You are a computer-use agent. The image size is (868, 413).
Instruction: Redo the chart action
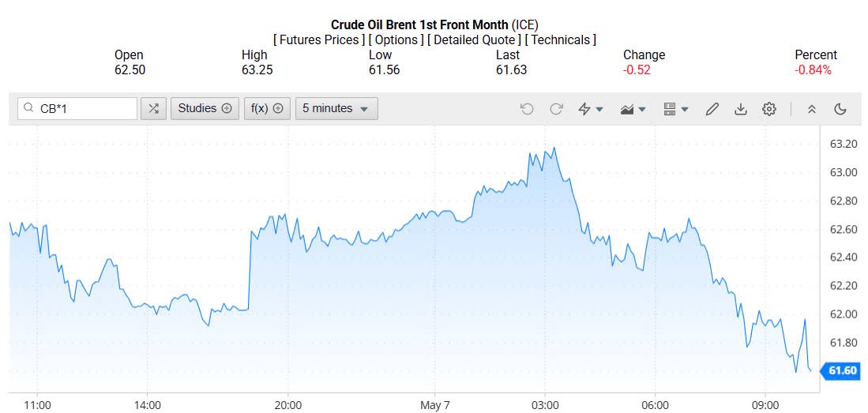[x=556, y=109]
